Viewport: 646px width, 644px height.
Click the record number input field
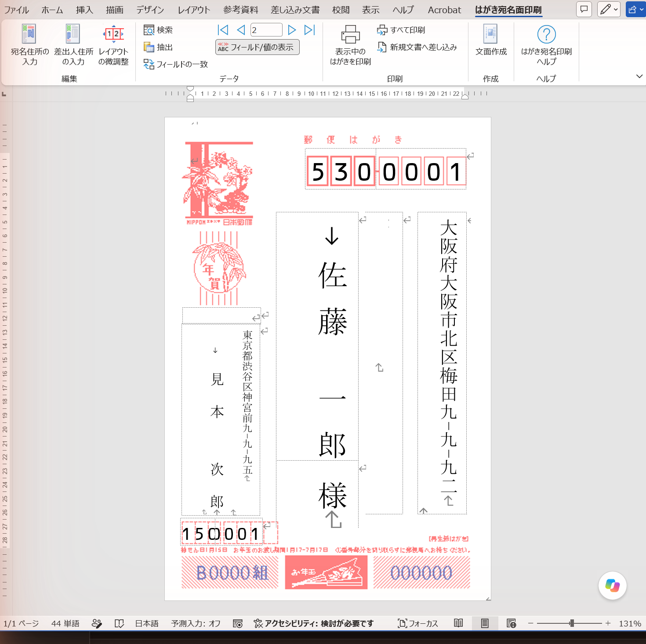266,30
